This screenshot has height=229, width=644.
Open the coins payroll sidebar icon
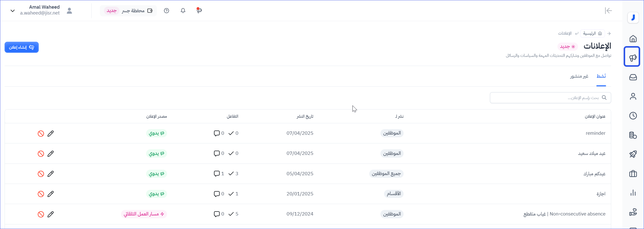point(633,135)
